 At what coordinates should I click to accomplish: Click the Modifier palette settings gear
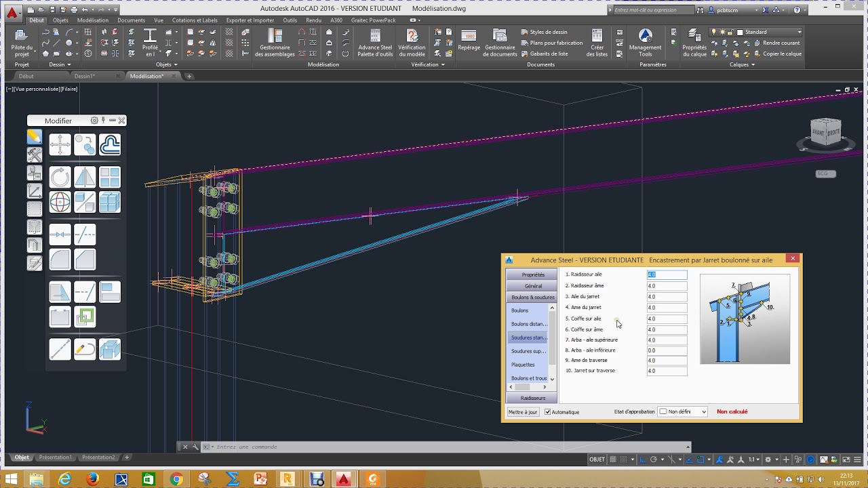pos(94,121)
